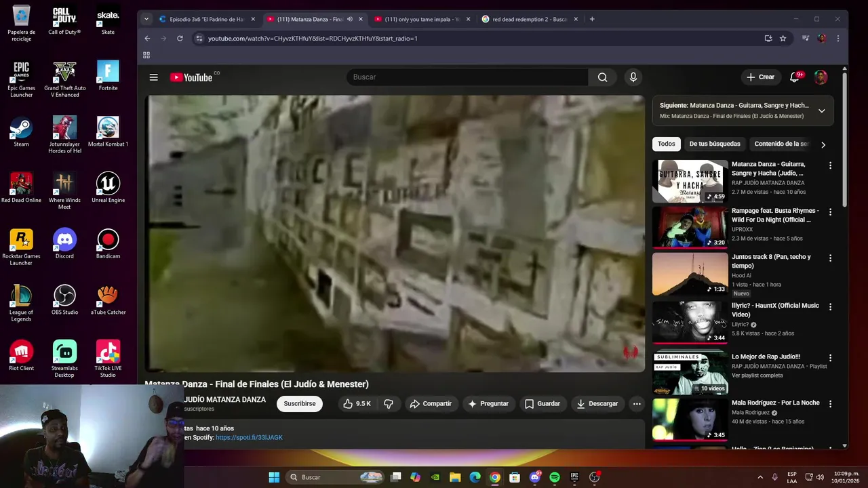Image resolution: width=868 pixels, height=488 pixels.
Task: Close the red dead redemption 2 tab
Action: tap(576, 19)
